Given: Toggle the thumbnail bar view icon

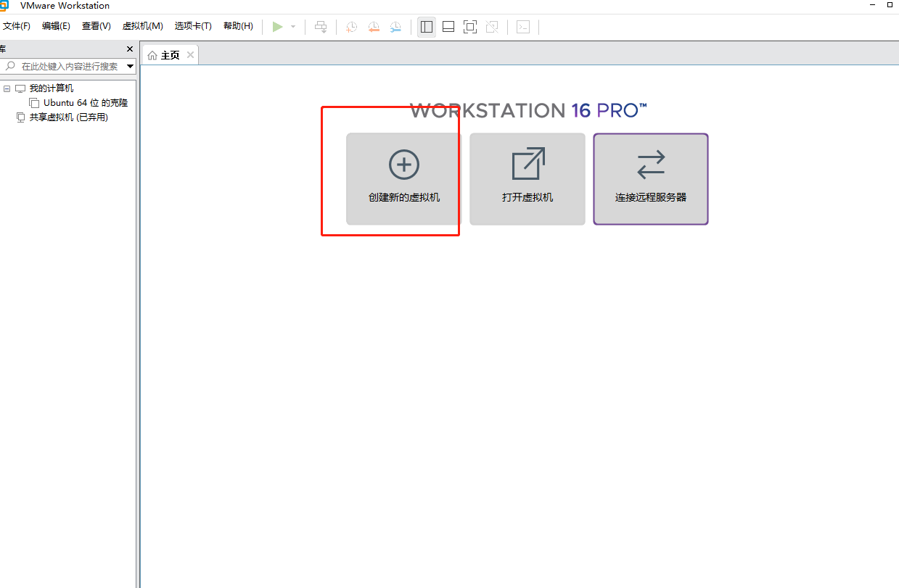Looking at the screenshot, I should [x=448, y=27].
